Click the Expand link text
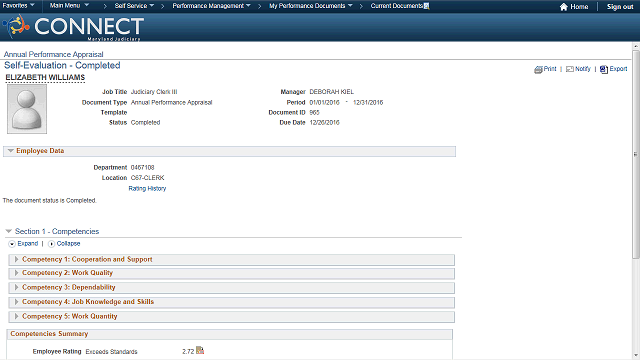Viewport: 640px width, 360px height. 28,244
